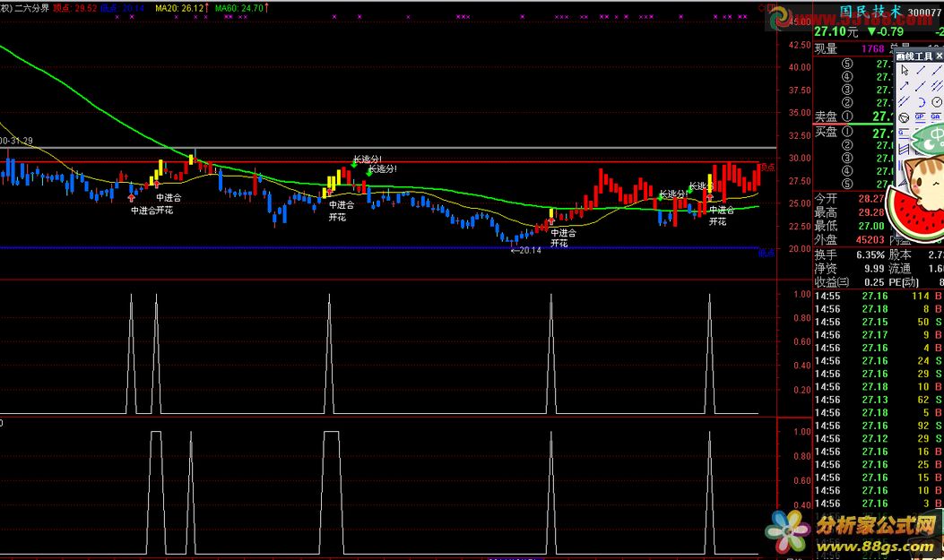This screenshot has height=560, width=944.
Task: Click the 现量 value 1768
Action: 872,48
